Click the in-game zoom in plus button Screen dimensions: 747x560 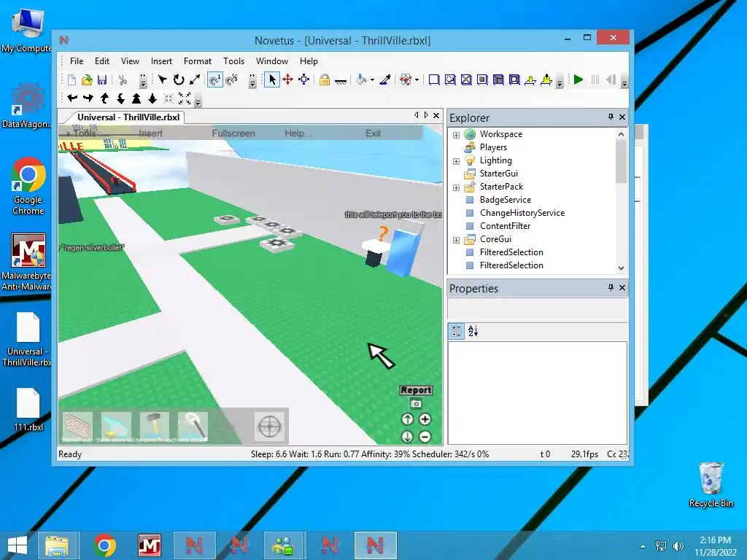[x=425, y=419]
